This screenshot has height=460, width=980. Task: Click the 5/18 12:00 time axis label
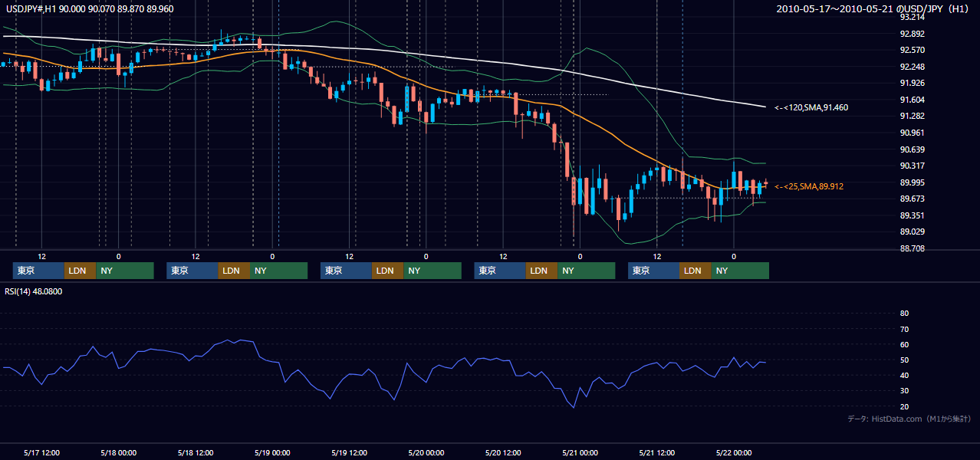(196, 453)
